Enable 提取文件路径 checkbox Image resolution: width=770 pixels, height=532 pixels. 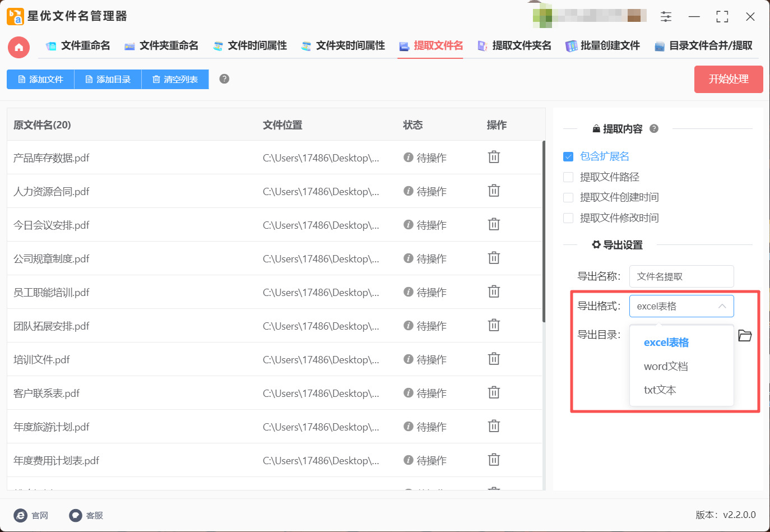click(x=568, y=177)
